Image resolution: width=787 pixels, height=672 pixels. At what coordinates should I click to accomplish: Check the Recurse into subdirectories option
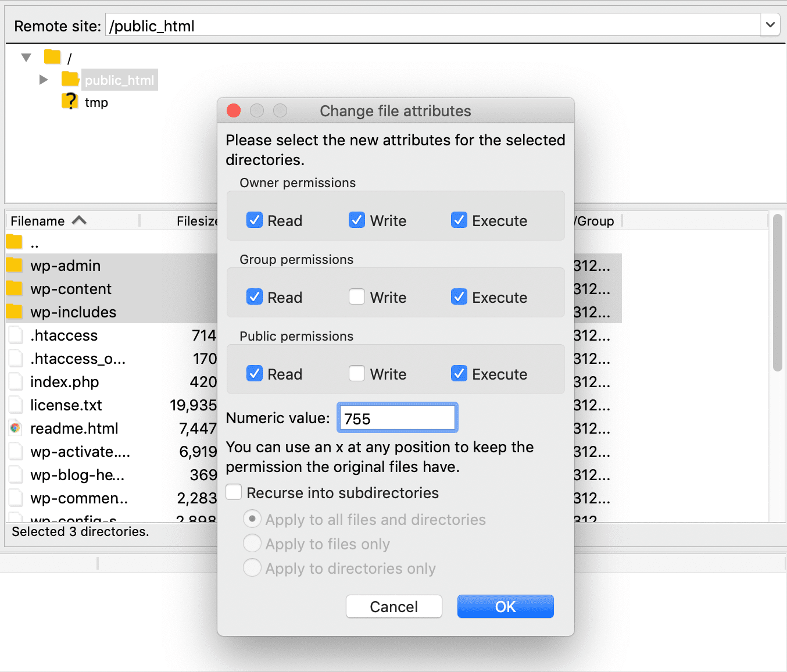pos(233,492)
